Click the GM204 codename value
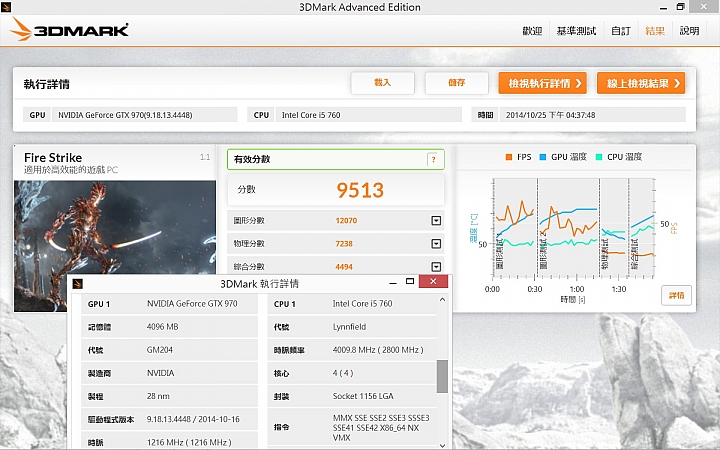The image size is (720, 450). 160,350
